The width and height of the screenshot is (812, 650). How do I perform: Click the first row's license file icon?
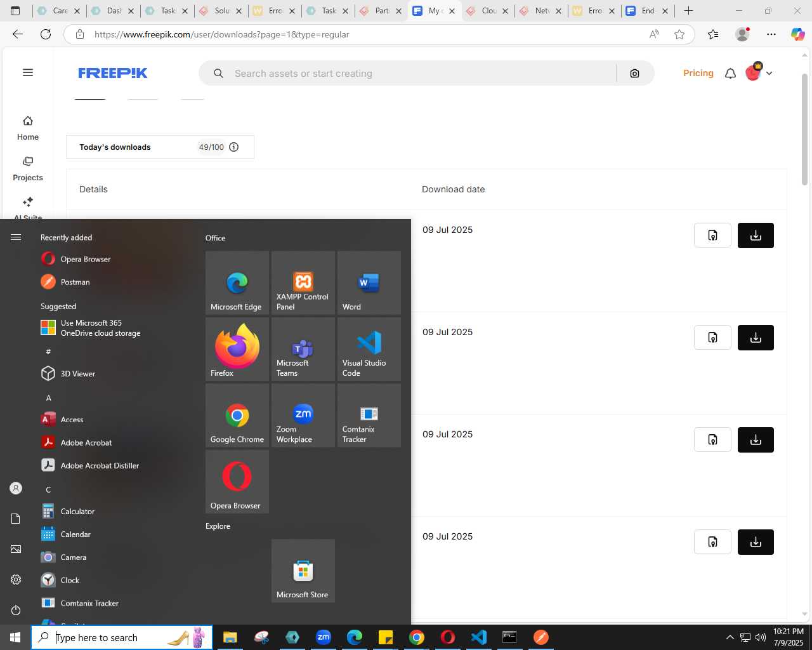point(712,235)
